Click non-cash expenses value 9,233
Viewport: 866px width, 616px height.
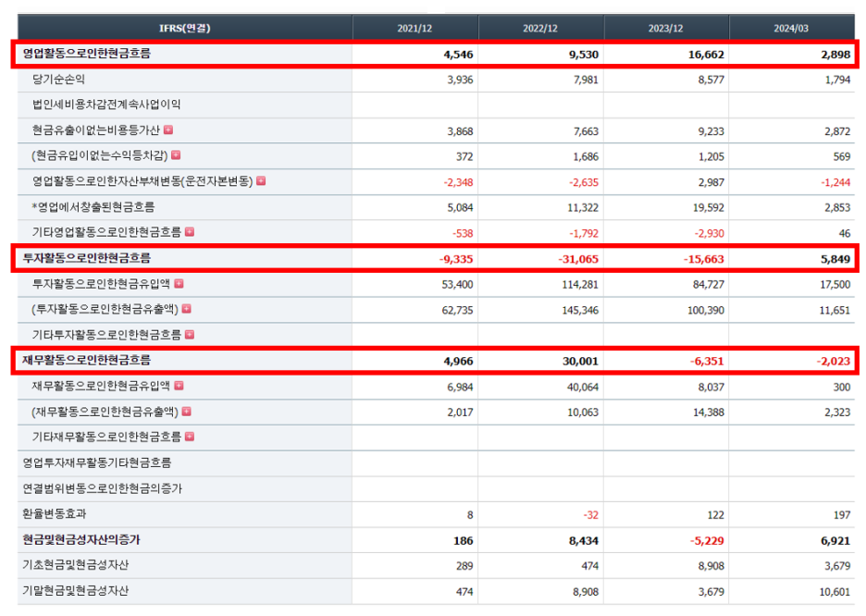coord(711,131)
